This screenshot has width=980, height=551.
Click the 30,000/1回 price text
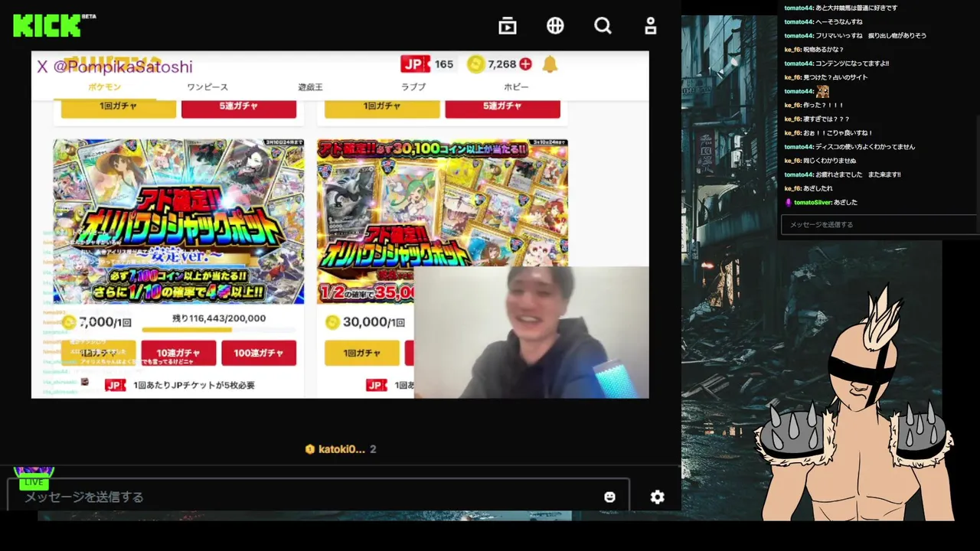(374, 322)
